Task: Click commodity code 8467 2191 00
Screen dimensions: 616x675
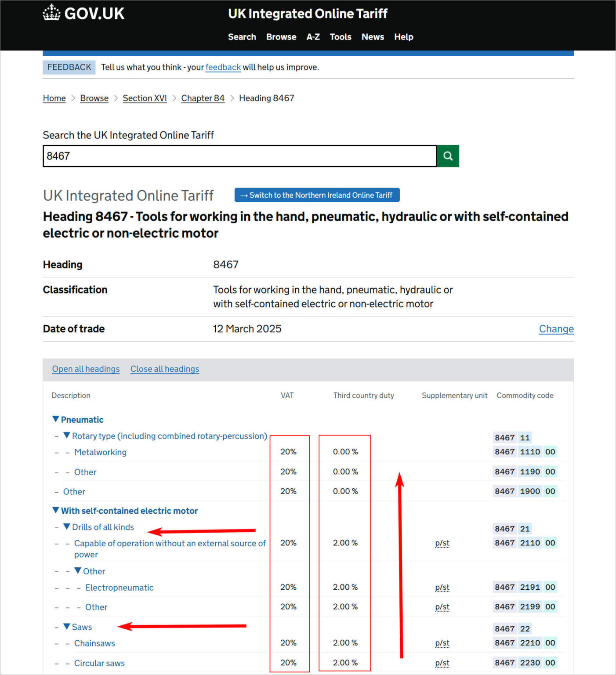Action: pyautogui.click(x=525, y=587)
